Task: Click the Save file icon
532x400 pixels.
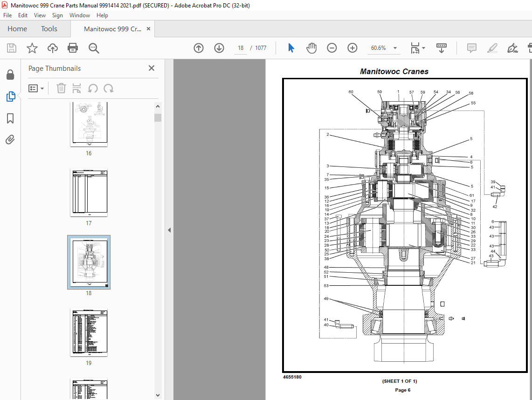Action: [x=12, y=48]
